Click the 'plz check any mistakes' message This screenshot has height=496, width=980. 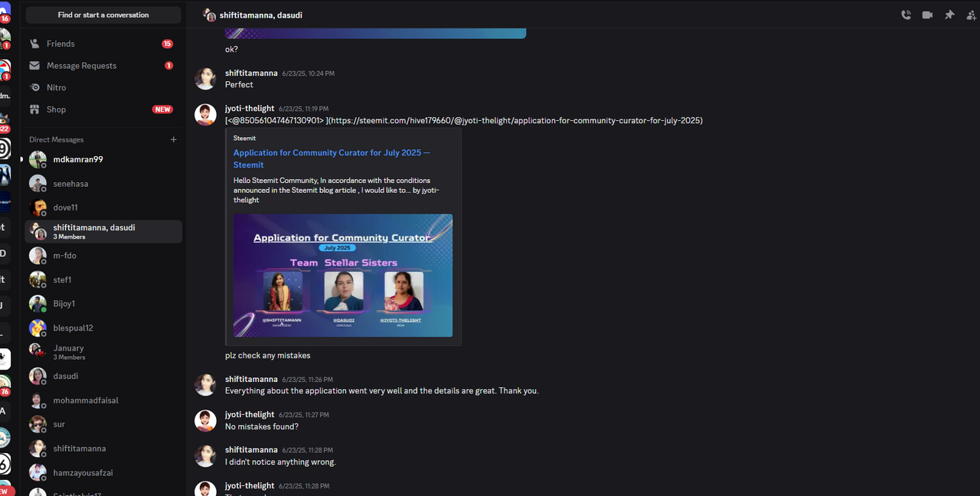[267, 355]
